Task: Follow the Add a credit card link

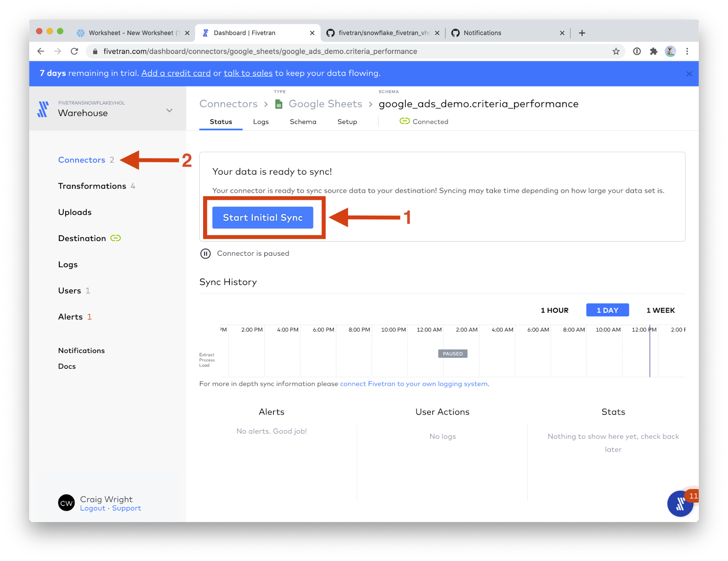Action: click(x=176, y=73)
